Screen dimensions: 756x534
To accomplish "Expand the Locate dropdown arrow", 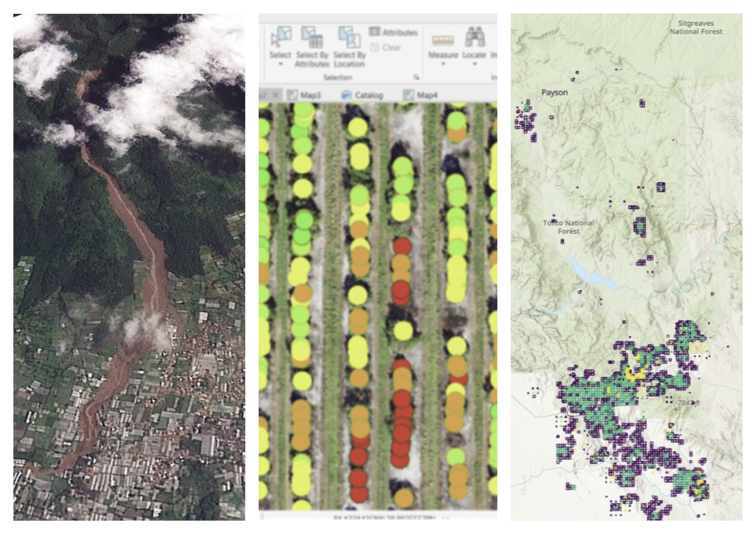I will click(474, 64).
